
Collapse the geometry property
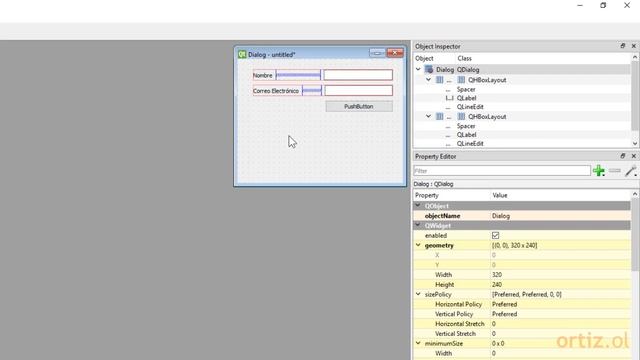coord(418,245)
